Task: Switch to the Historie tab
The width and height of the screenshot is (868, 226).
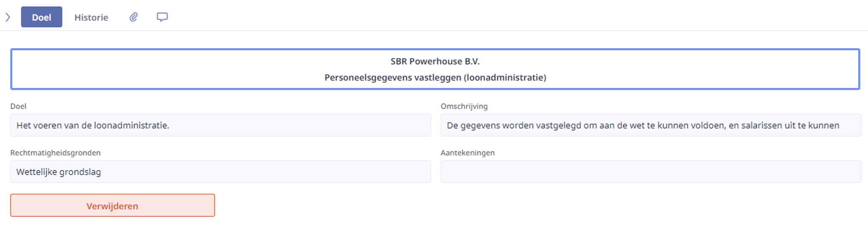Action: 91,17
